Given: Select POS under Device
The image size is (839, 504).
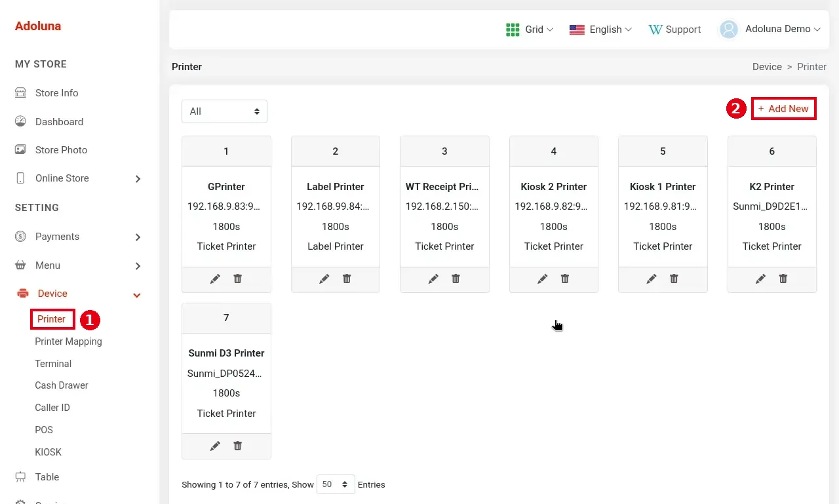Looking at the screenshot, I should pos(44,430).
